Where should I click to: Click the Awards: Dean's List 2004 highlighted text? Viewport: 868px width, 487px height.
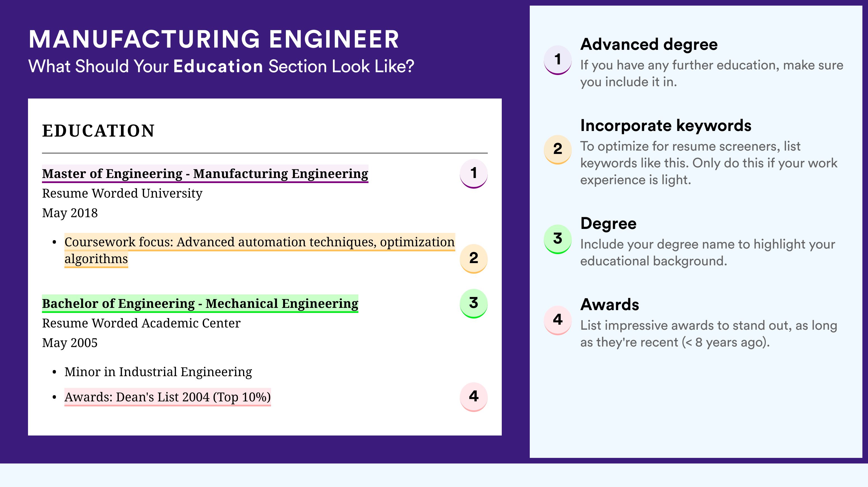click(167, 397)
